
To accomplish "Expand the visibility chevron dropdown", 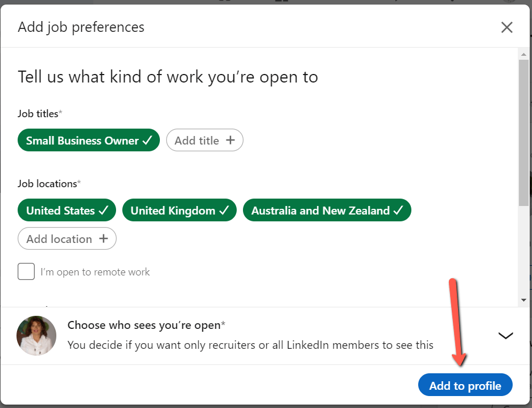I will click(505, 336).
